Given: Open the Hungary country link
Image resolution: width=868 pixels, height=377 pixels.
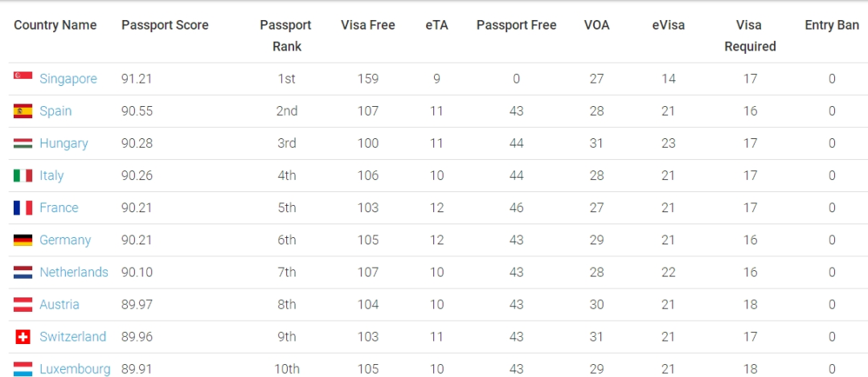Looking at the screenshot, I should 63,143.
